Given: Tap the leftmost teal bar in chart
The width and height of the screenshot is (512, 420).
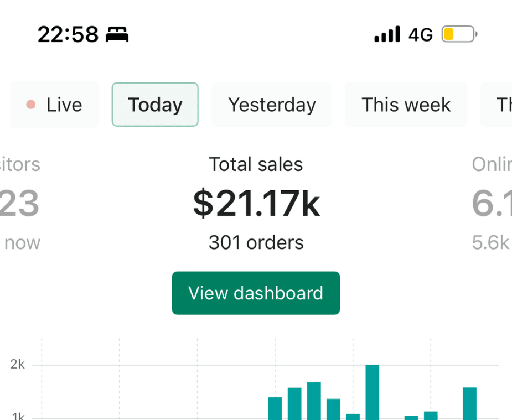Looking at the screenshot, I should pos(275,408).
